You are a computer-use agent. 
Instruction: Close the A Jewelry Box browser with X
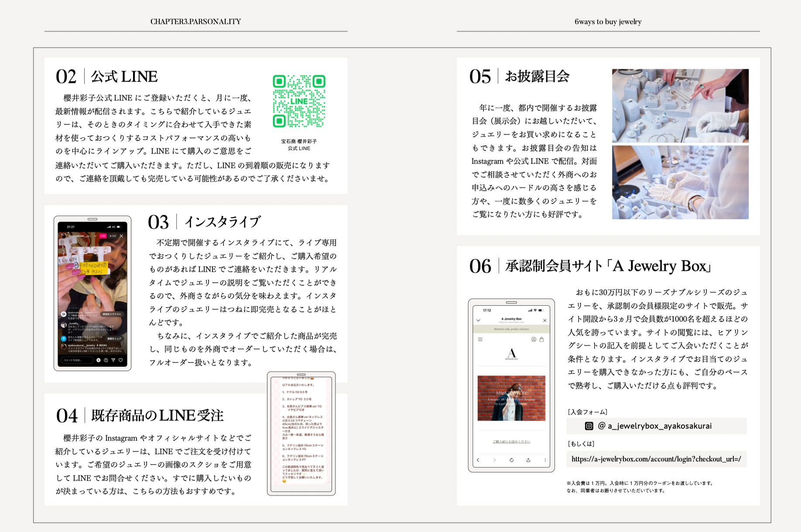pyautogui.click(x=544, y=321)
